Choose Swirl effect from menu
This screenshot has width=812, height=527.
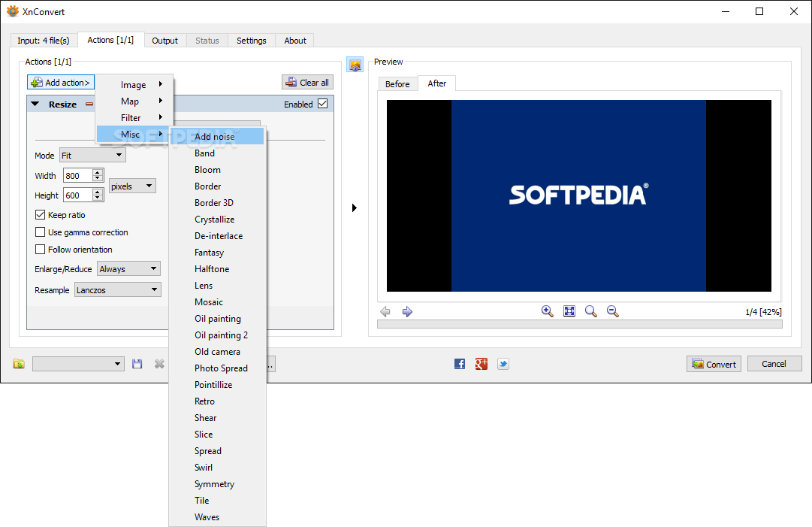(x=218, y=467)
